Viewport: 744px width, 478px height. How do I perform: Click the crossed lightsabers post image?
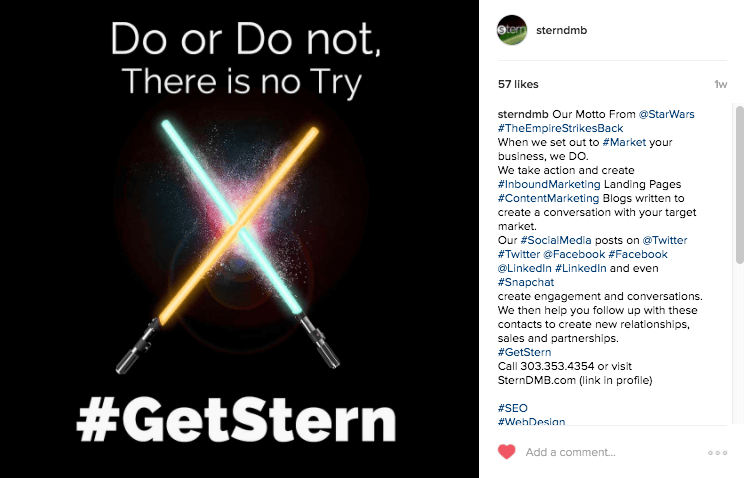click(x=239, y=239)
